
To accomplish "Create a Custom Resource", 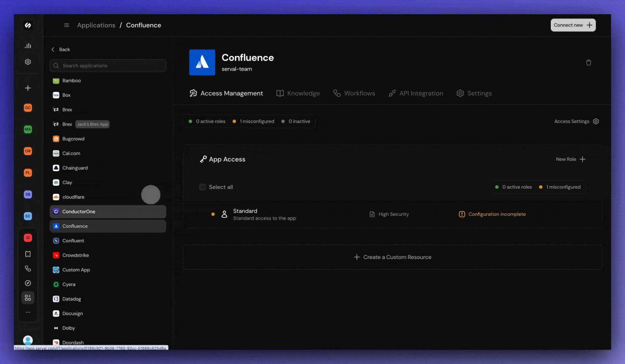I will (392, 257).
